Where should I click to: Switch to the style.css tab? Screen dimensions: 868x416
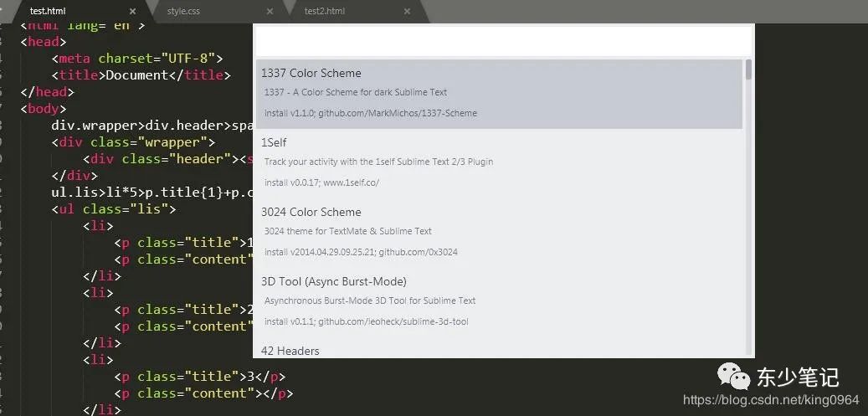(188, 12)
